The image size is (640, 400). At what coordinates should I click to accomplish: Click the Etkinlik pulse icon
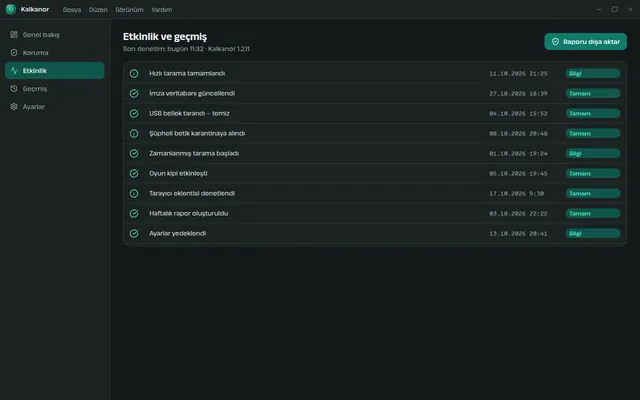pyautogui.click(x=14, y=71)
